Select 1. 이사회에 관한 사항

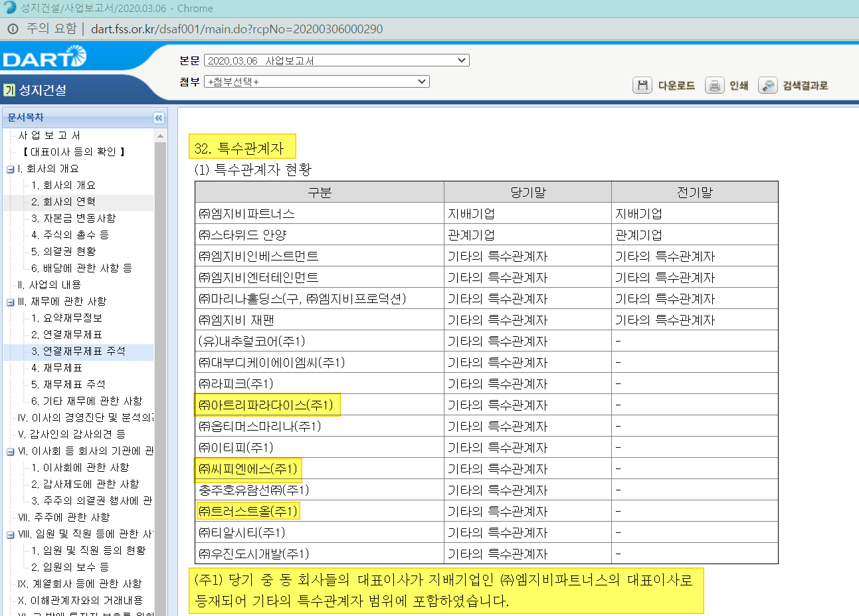(80, 468)
